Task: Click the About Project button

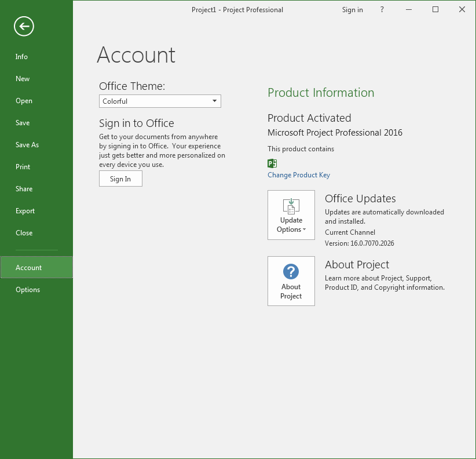Action: coord(291,281)
